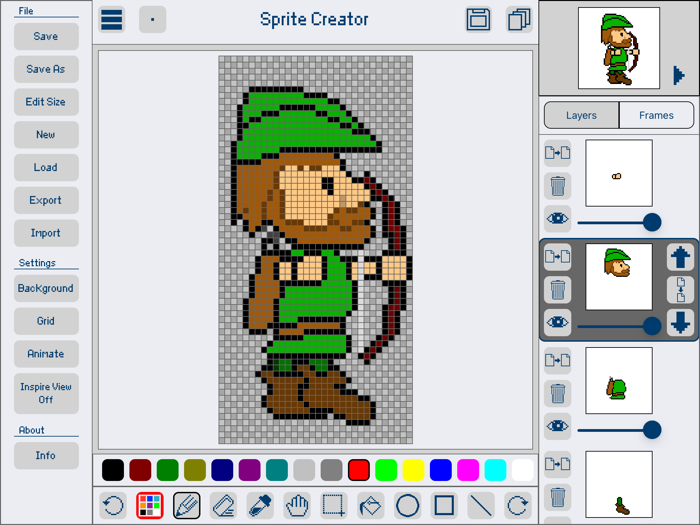Select the rectangular selection tool
This screenshot has height=525, width=700.
tap(334, 506)
